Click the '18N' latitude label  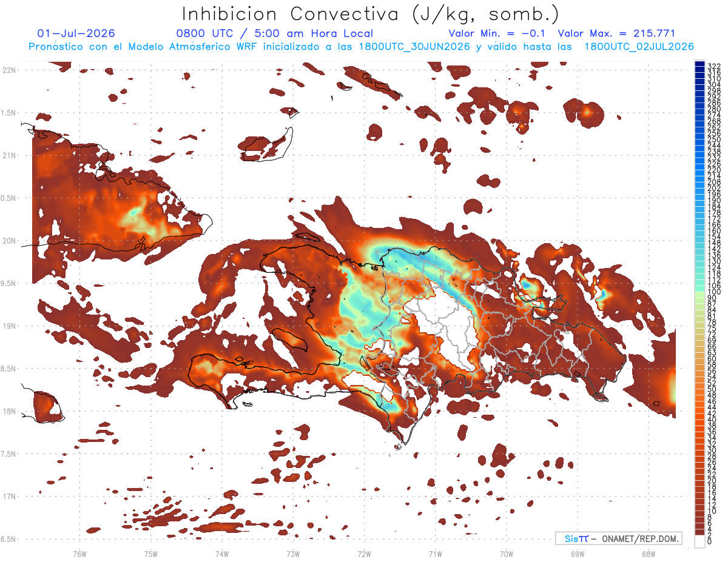[10, 412]
